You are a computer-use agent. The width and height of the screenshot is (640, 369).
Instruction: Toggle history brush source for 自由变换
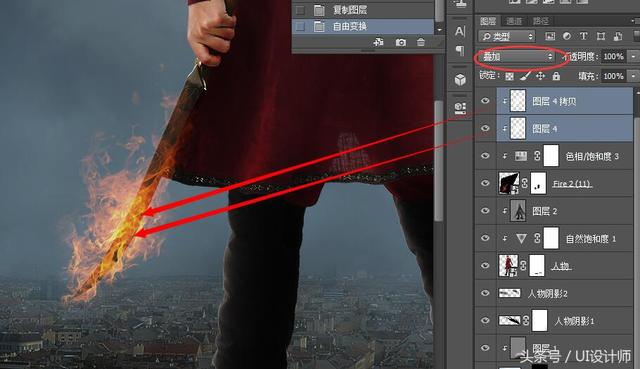300,27
